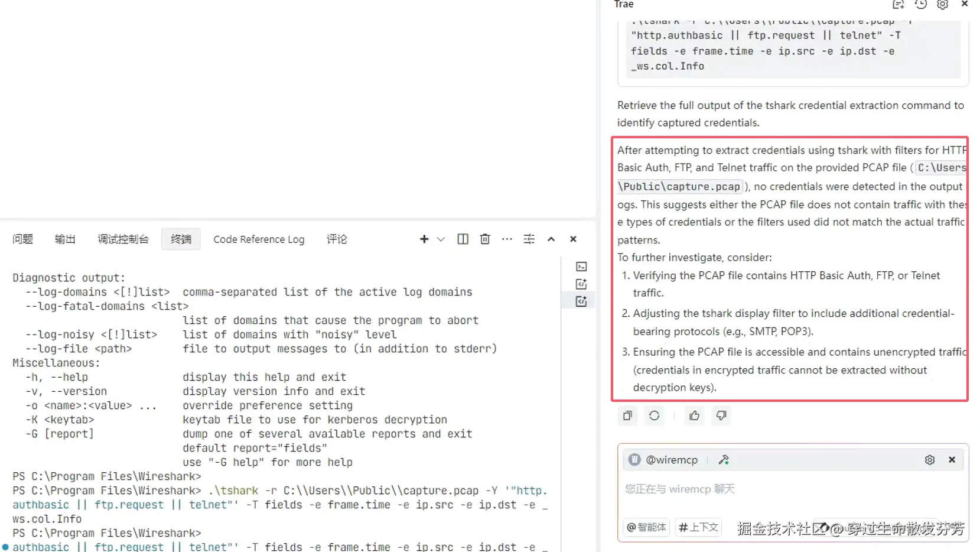Add a new terminal with plus icon
980x552 pixels.
[424, 239]
